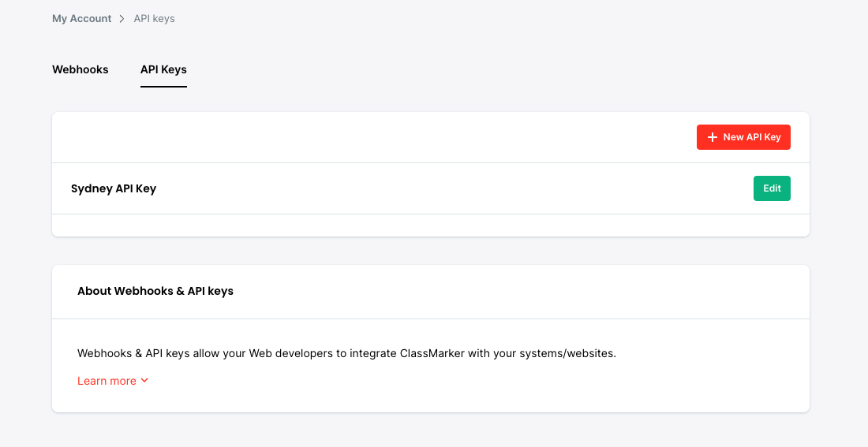Screen dimensions: 868x447
Task: Click empty space left of New API Key
Action: [x=371, y=137]
